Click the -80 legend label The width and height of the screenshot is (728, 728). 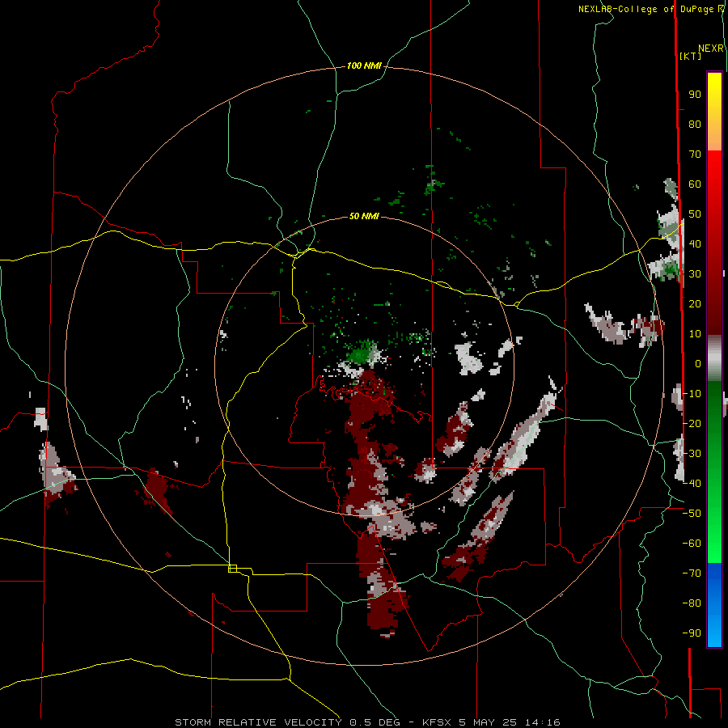pyautogui.click(x=692, y=603)
